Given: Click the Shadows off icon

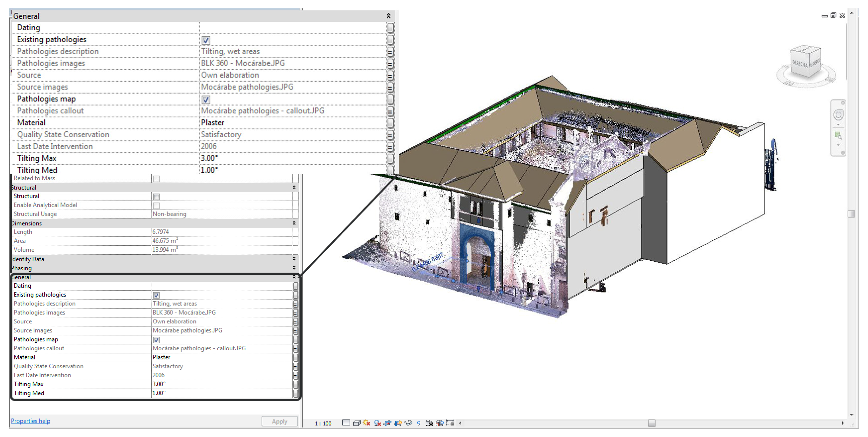Looking at the screenshot, I should [x=377, y=423].
